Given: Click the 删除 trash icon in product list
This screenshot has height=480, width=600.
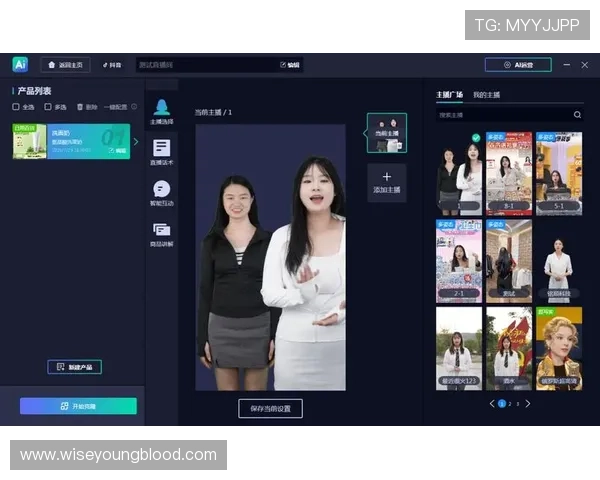Looking at the screenshot, I should tap(80, 106).
